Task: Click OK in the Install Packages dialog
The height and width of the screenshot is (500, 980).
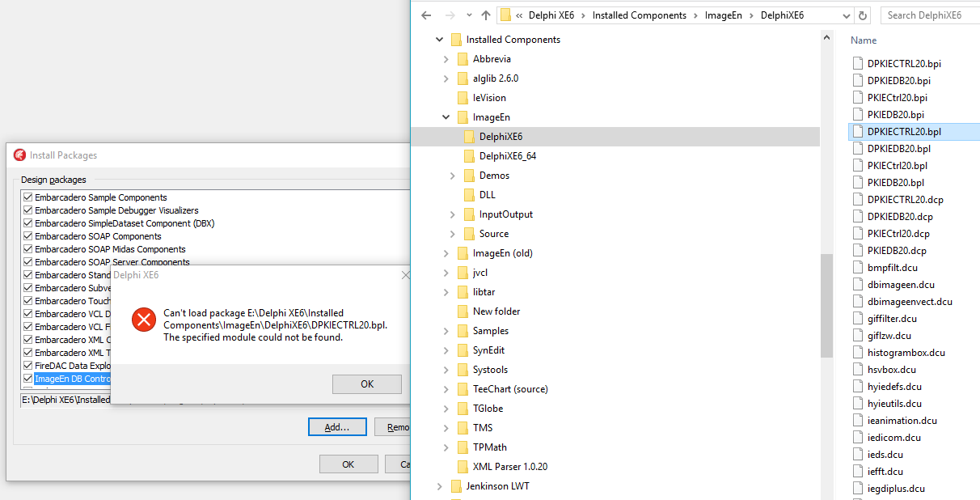Action: pos(348,464)
